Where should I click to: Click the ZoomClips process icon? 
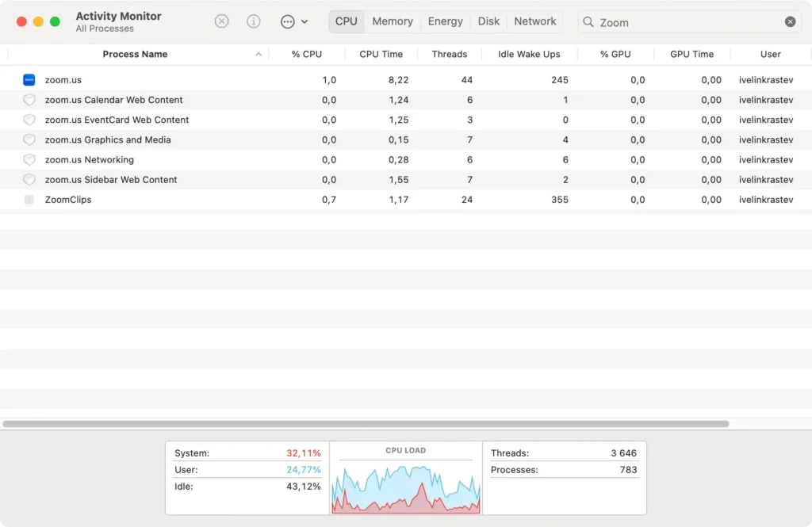tap(29, 200)
